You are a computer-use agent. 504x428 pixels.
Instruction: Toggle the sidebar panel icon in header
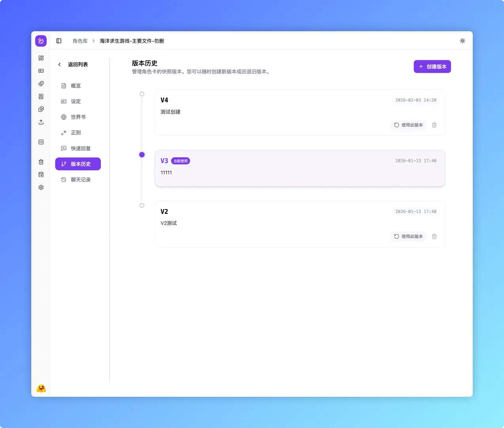59,41
